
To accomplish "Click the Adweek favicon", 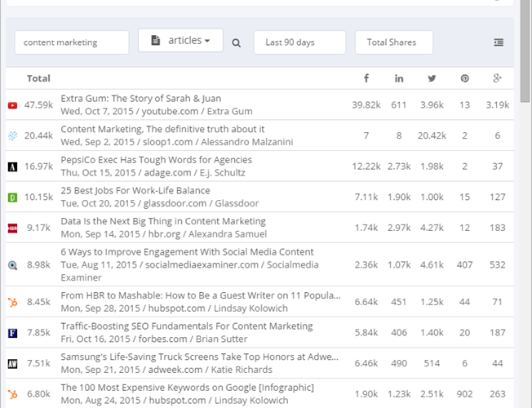I will pos(12,364).
